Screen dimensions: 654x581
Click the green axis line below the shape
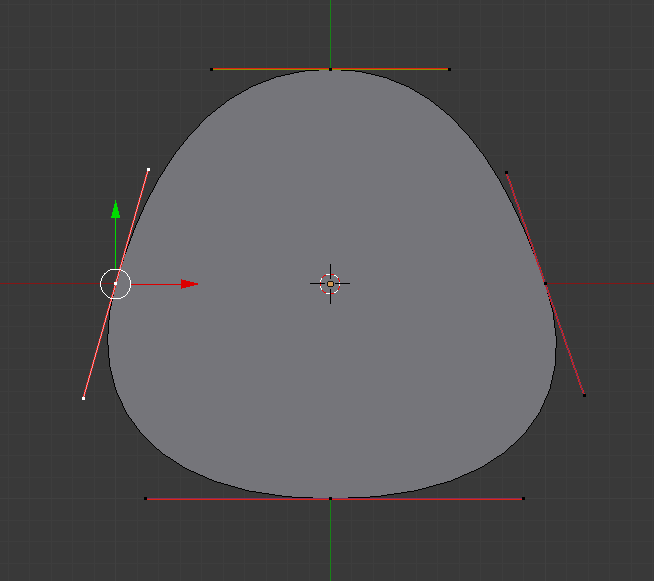tap(330, 545)
